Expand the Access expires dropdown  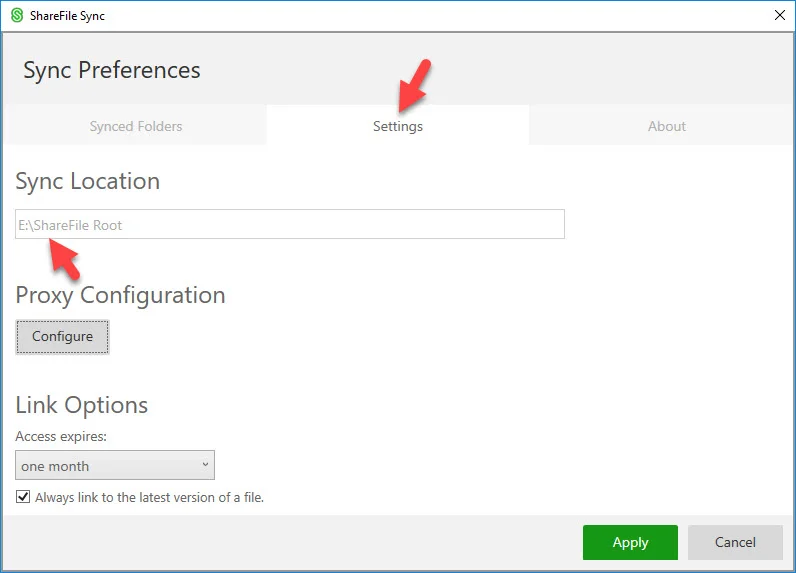(x=115, y=465)
